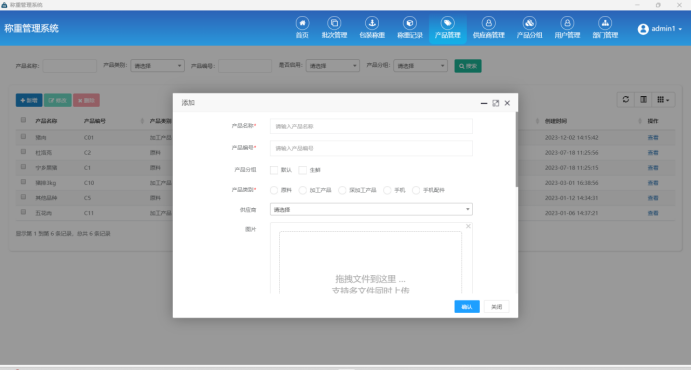Refresh the product table
692x371 pixels.
[x=626, y=100]
